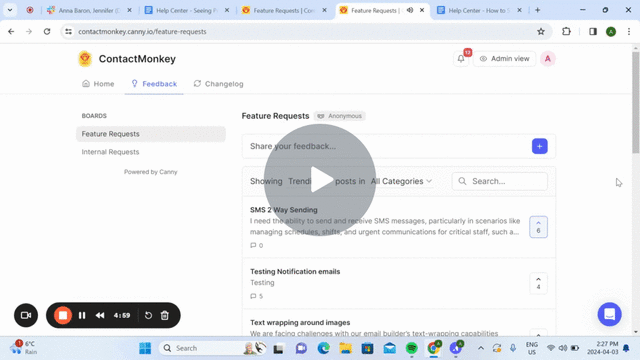Upvote the Testing Notification emails post

538,283
